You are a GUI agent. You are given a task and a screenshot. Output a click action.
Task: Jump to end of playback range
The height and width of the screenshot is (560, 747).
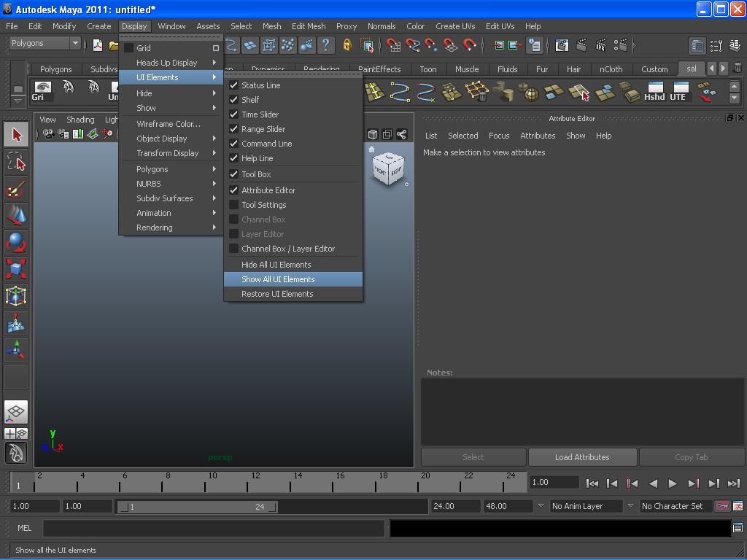(734, 484)
